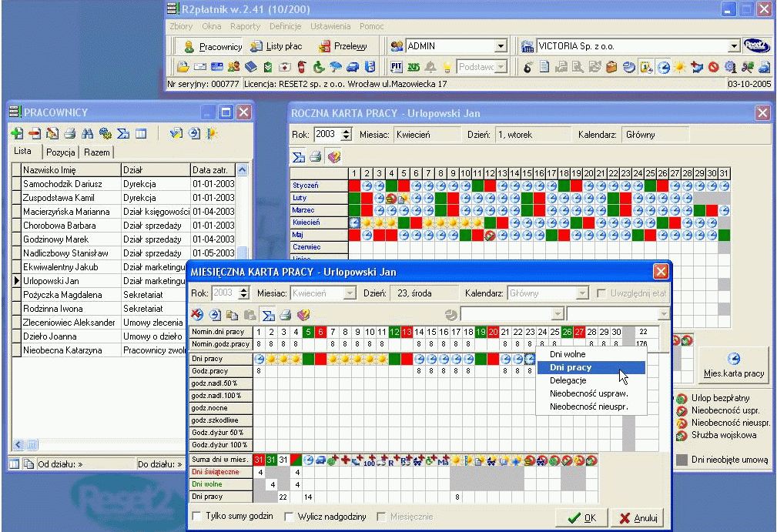Click the Data zatr. column header

213,170
